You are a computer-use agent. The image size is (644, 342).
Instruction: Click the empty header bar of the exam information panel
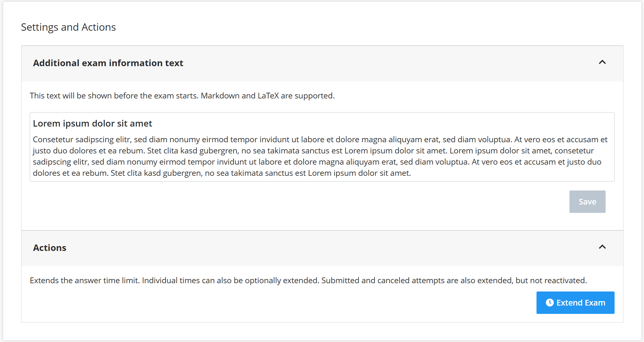pos(384,63)
